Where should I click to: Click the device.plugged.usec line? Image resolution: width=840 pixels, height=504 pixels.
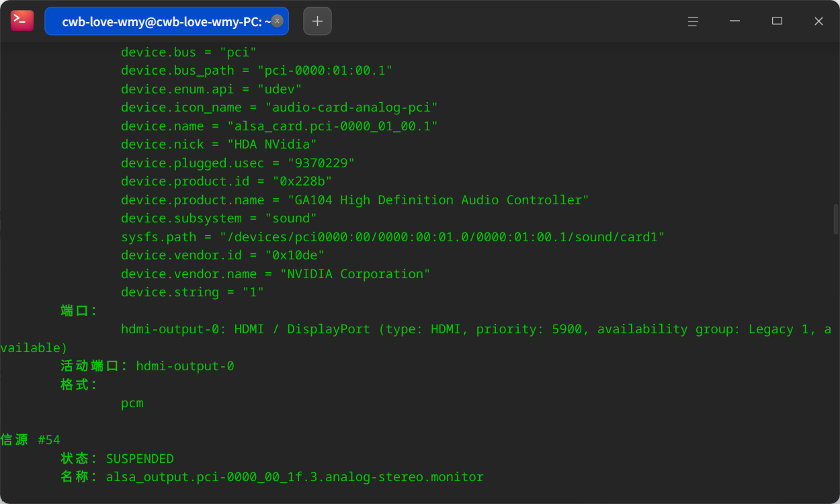tap(238, 163)
